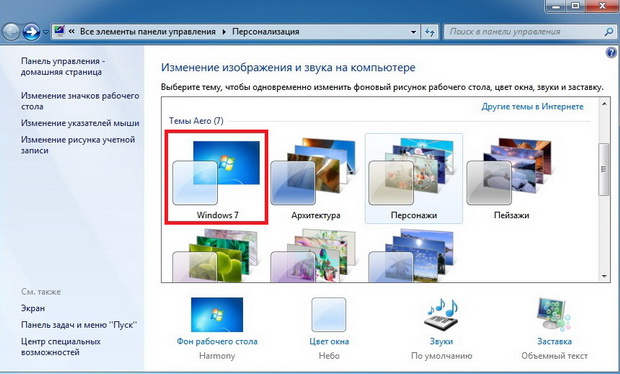The height and width of the screenshot is (374, 620).
Task: Open 'Экран' under См. также
Action: [x=33, y=308]
